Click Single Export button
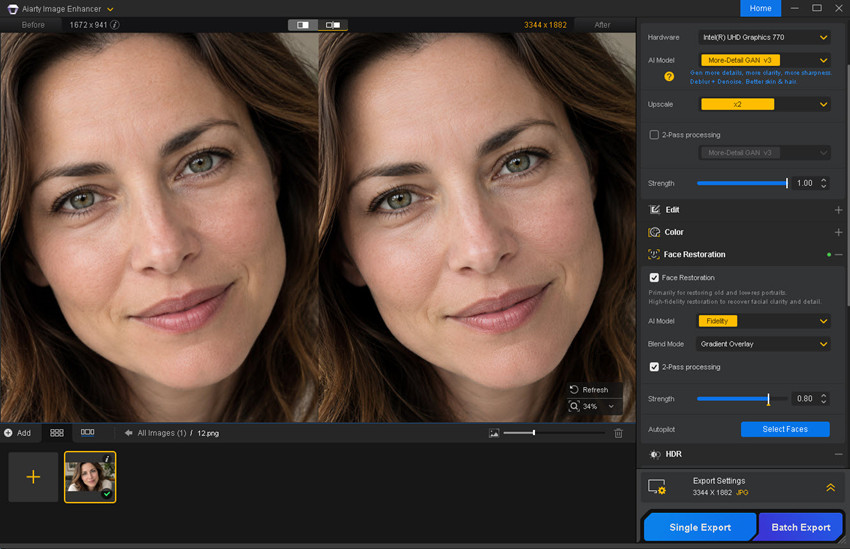Screen dimensions: 850x549 (700, 527)
